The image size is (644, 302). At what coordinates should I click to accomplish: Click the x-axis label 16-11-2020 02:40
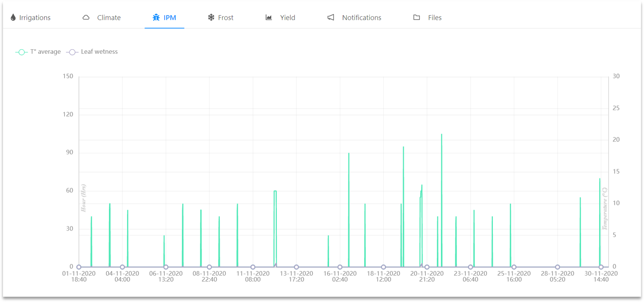340,276
